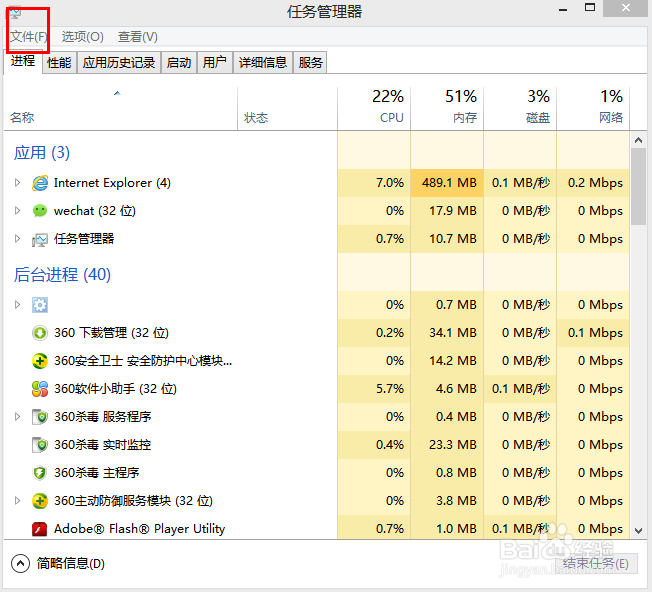Switch to the 进程 tab
This screenshot has width=652, height=592.
click(23, 62)
